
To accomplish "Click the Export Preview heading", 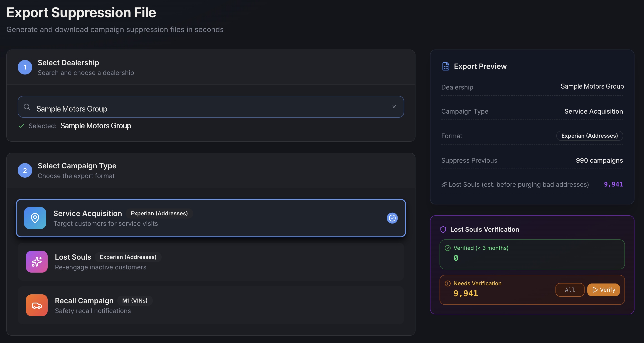I will (x=480, y=66).
